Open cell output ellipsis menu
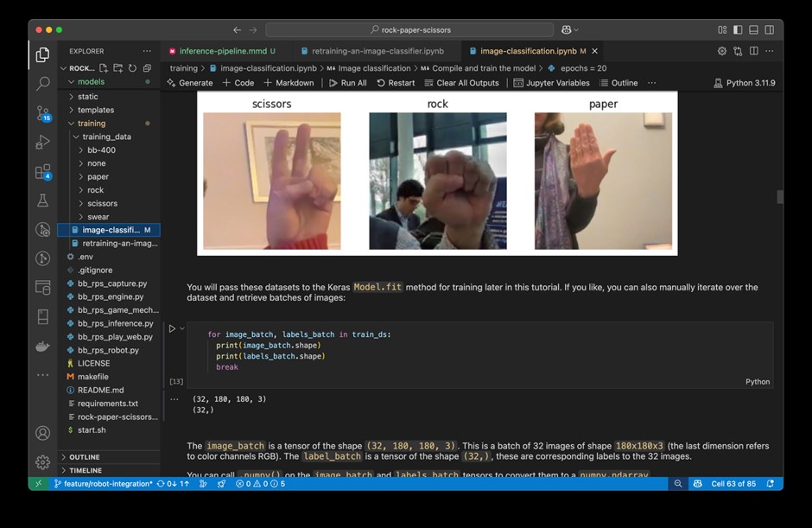This screenshot has height=528, width=812. point(174,399)
